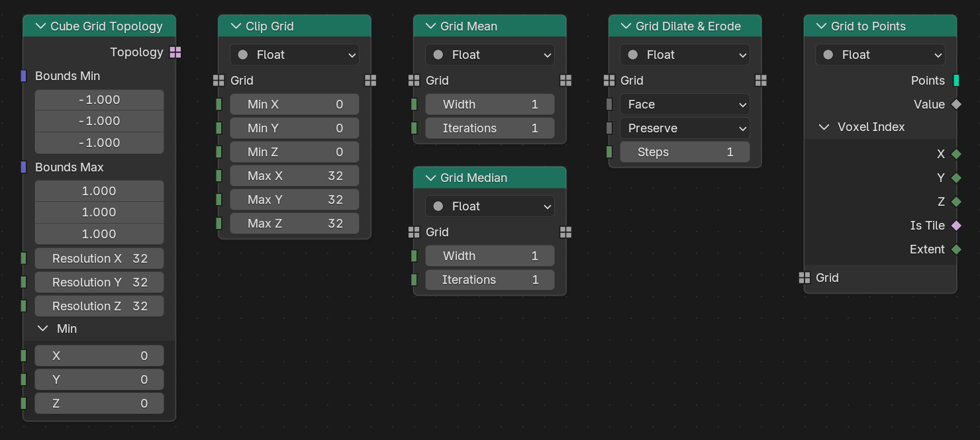
Task: Collapse the Min panel in Cube Grid Topology
Action: [x=43, y=329]
